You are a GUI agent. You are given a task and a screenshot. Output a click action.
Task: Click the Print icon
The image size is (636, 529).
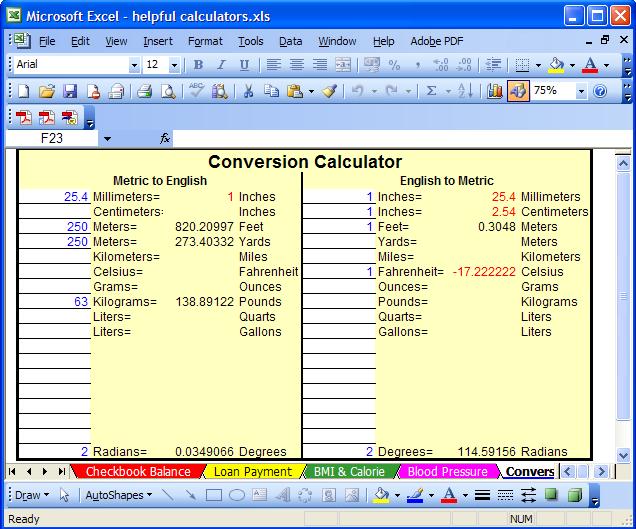pyautogui.click(x=144, y=91)
